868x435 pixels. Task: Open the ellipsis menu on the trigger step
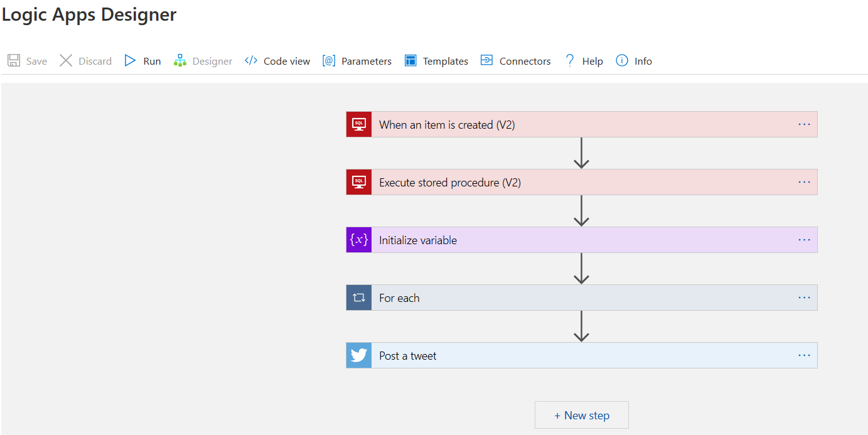(804, 124)
